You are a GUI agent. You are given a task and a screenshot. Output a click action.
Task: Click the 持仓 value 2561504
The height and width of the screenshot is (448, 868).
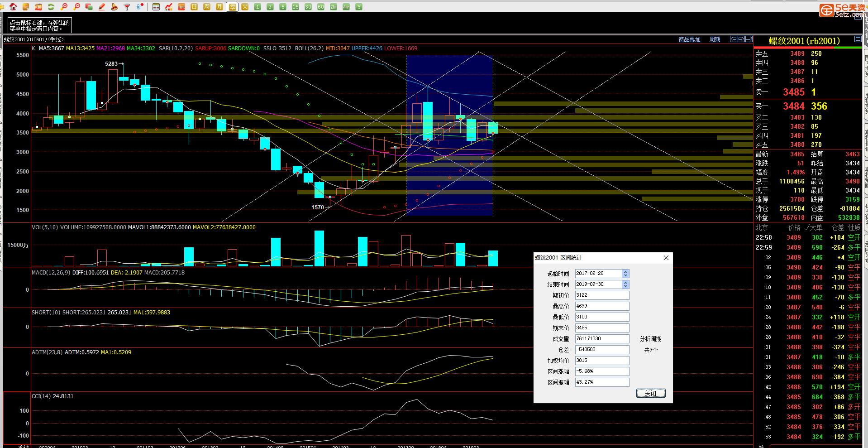792,209
